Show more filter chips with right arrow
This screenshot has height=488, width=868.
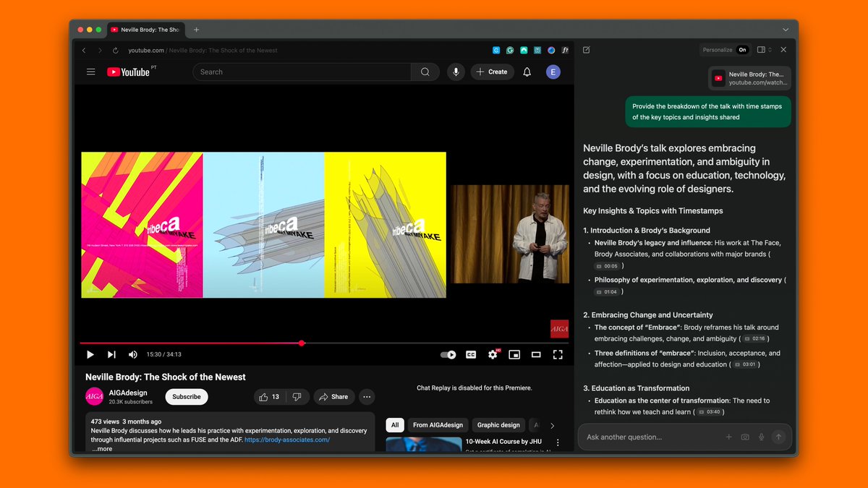click(x=553, y=426)
